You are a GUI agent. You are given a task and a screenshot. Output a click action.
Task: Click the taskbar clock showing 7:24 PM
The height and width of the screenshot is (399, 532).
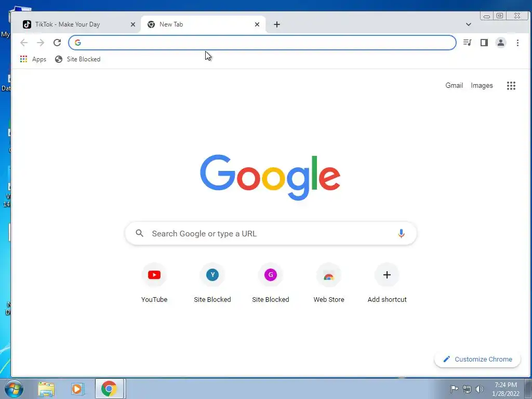[506, 389]
